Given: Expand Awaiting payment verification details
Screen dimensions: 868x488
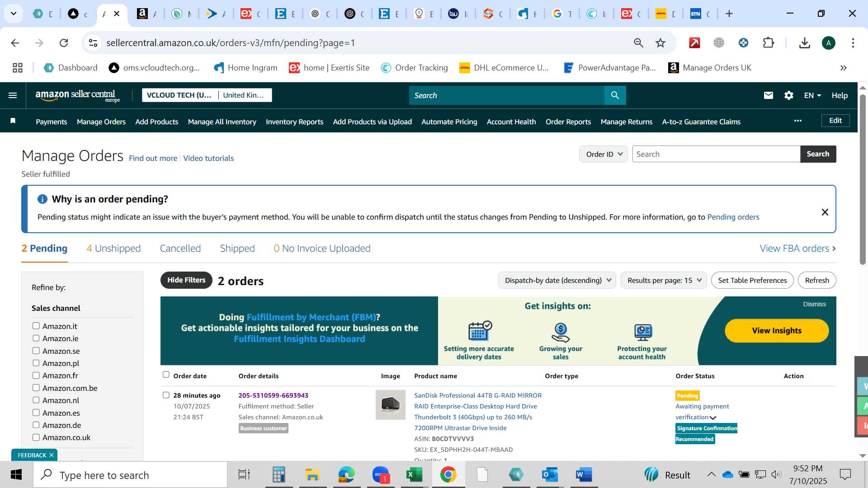Looking at the screenshot, I should (x=713, y=418).
